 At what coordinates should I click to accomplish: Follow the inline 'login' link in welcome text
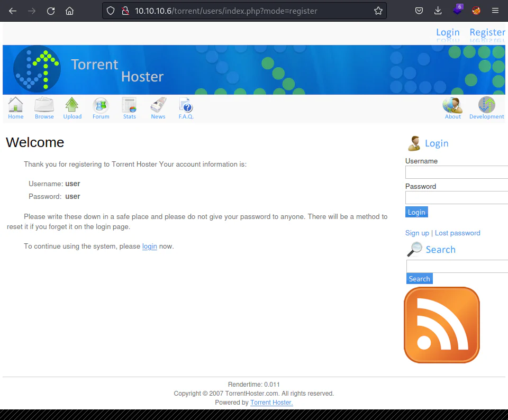click(149, 246)
